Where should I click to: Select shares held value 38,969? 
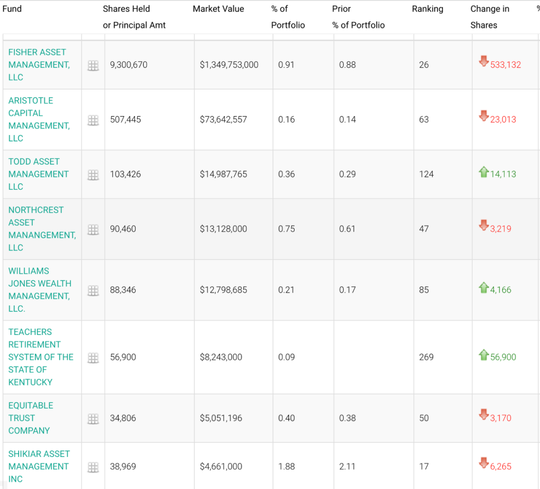click(123, 467)
